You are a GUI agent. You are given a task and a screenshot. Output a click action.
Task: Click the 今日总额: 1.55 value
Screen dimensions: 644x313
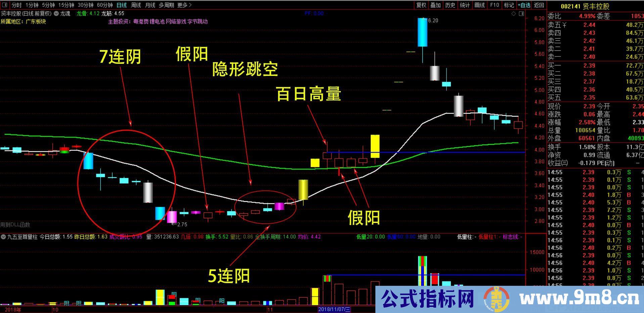tap(56, 237)
